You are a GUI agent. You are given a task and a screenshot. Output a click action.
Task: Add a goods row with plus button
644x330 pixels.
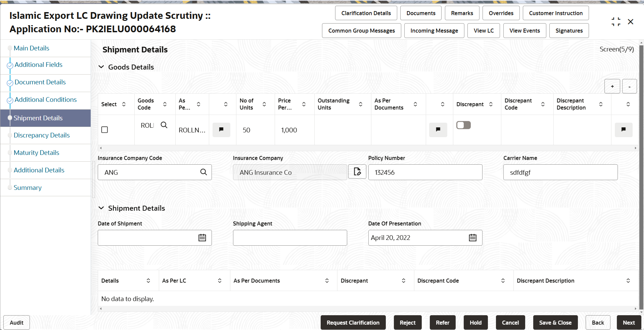tap(612, 86)
